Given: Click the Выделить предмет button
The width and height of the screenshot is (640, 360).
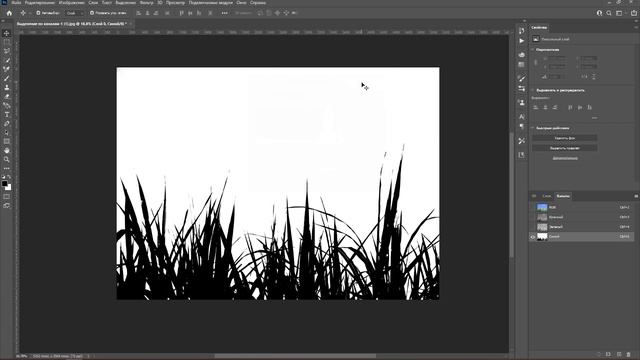Looking at the screenshot, I should click(x=565, y=148).
